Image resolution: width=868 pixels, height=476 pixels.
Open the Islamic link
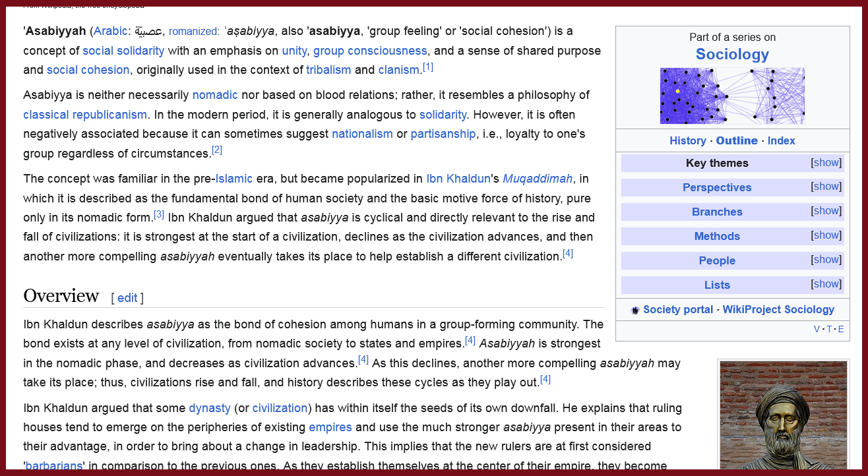234,179
